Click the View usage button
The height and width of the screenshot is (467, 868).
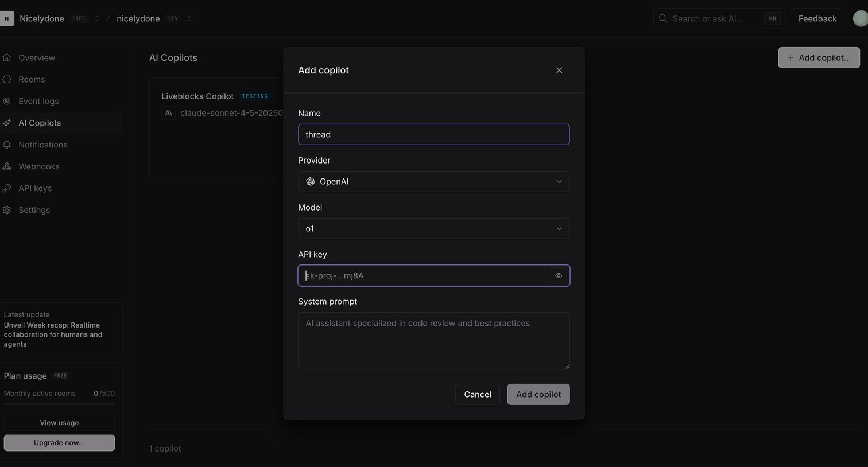tap(59, 423)
